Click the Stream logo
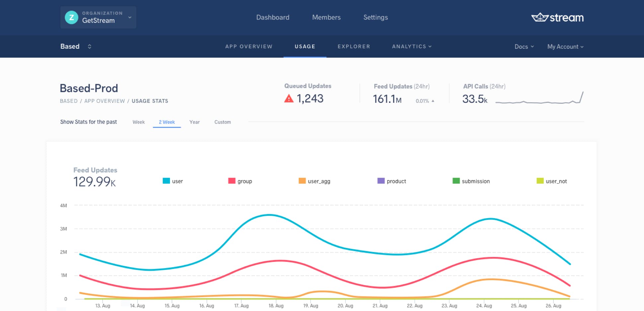Image resolution: width=644 pixels, height=311 pixels. point(557,18)
